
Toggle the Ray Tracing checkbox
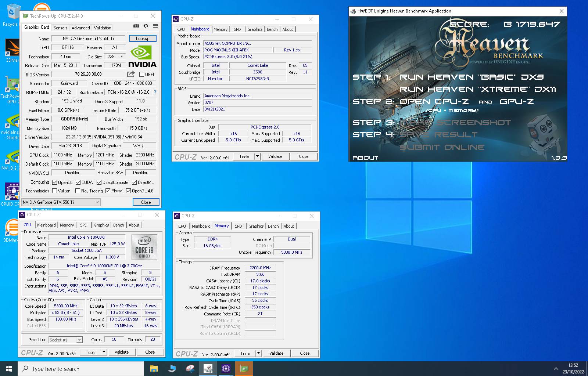[x=78, y=191]
